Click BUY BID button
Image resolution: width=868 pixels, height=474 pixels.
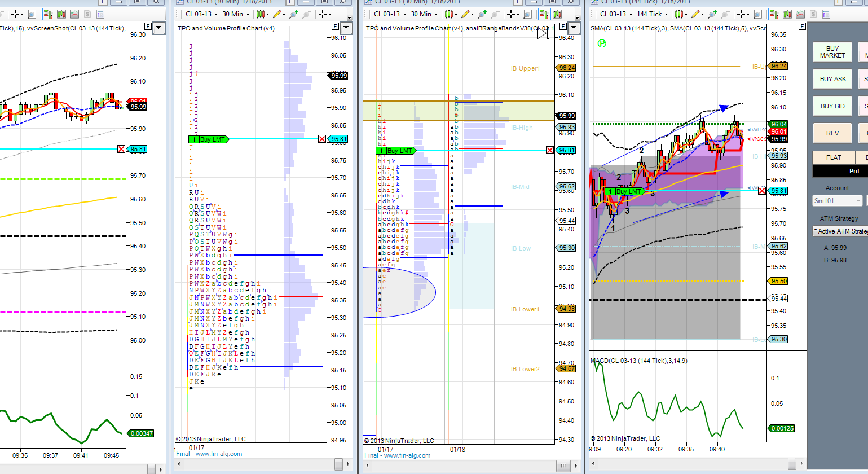click(832, 106)
